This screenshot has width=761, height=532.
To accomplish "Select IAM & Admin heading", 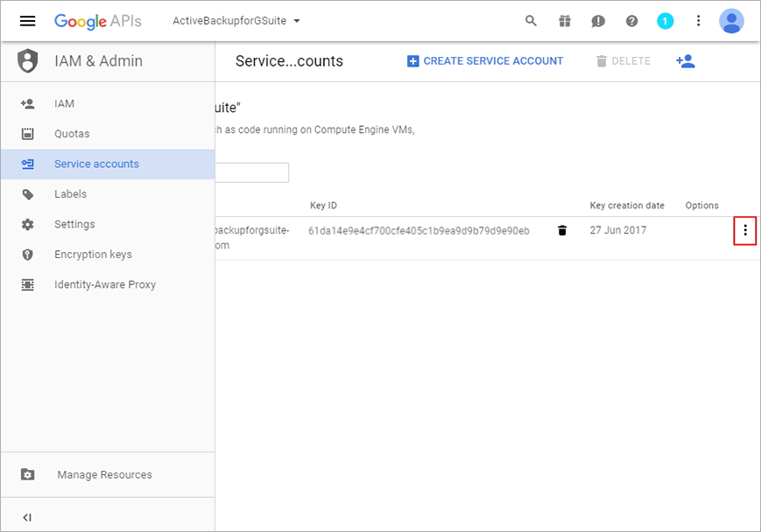I will click(99, 60).
